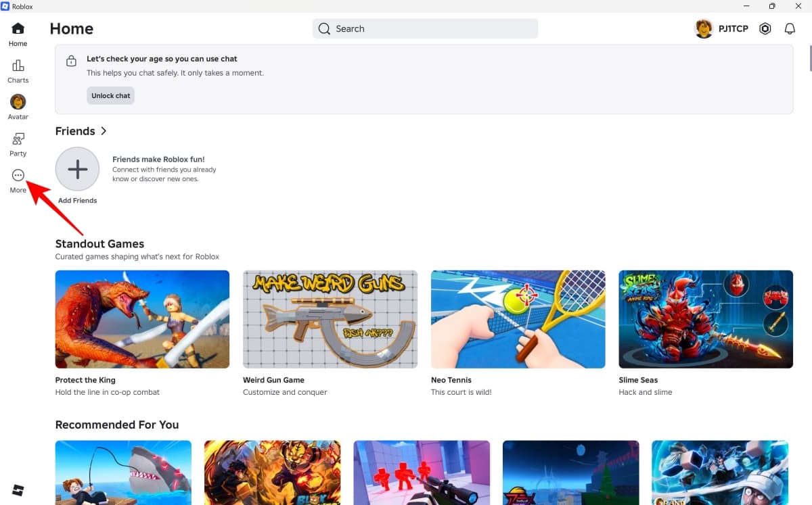Click the Add Friends plus circle
This screenshot has width=812, height=505.
point(78,169)
